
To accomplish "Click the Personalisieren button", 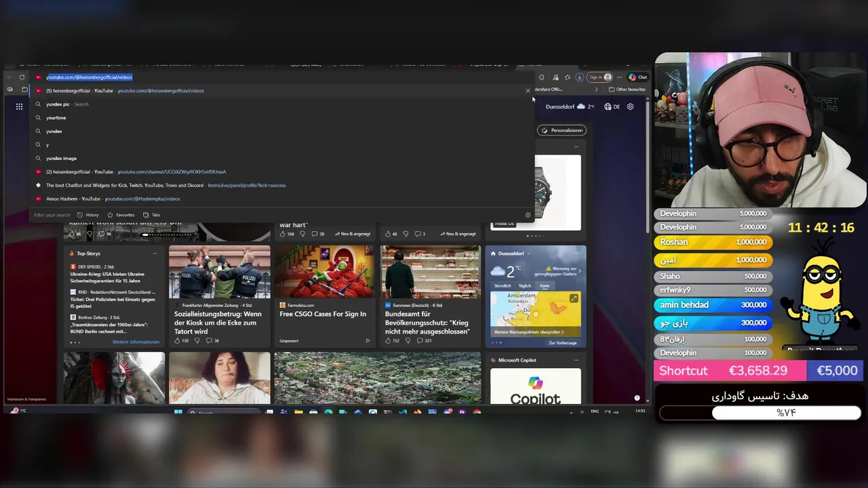I will click(561, 130).
